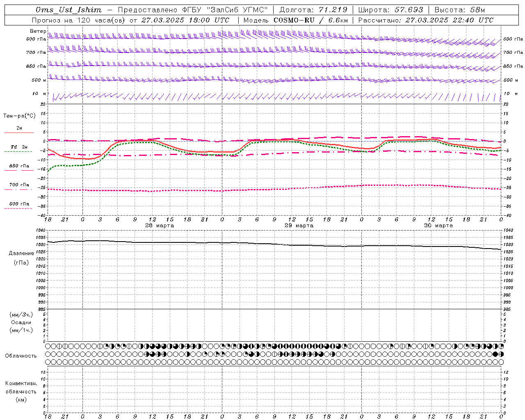This screenshot has height=420, width=525.
Task: Click the '(мм/3ч.)' precipitation unit label
Action: [x=21, y=315]
